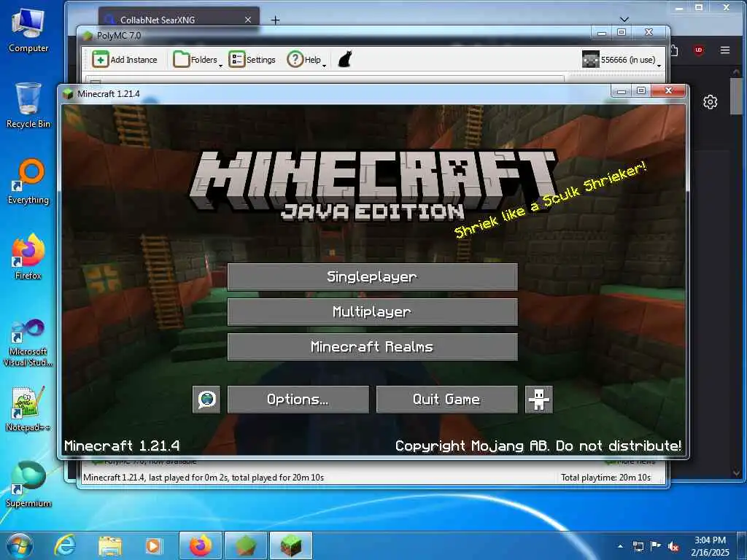Open the browser hamburger menu
747x560 pixels.
coord(725,50)
